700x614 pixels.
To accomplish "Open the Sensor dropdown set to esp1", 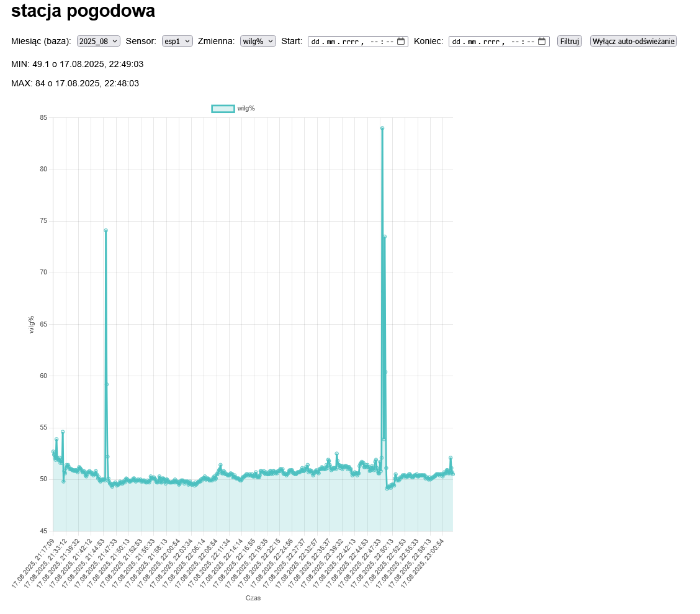I will [177, 42].
